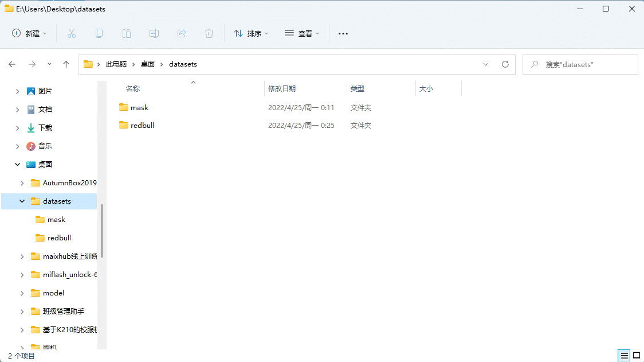Open the redbull folder in the file list
This screenshot has height=362, width=644.
pos(142,125)
